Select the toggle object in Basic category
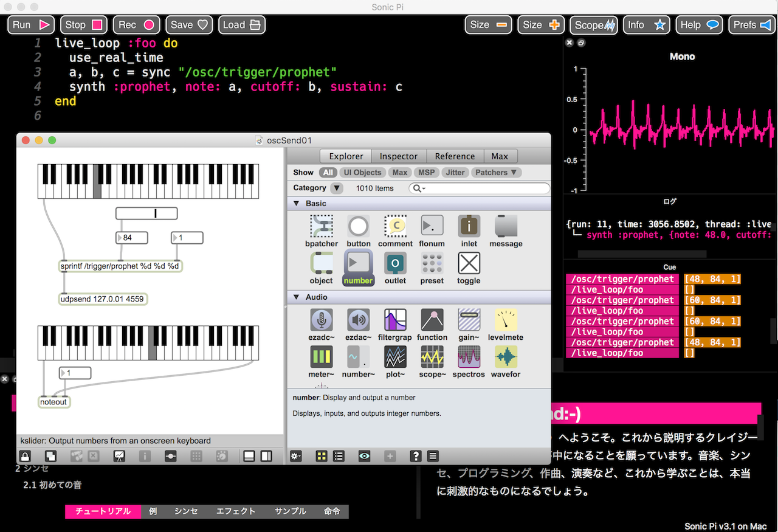 click(x=469, y=263)
